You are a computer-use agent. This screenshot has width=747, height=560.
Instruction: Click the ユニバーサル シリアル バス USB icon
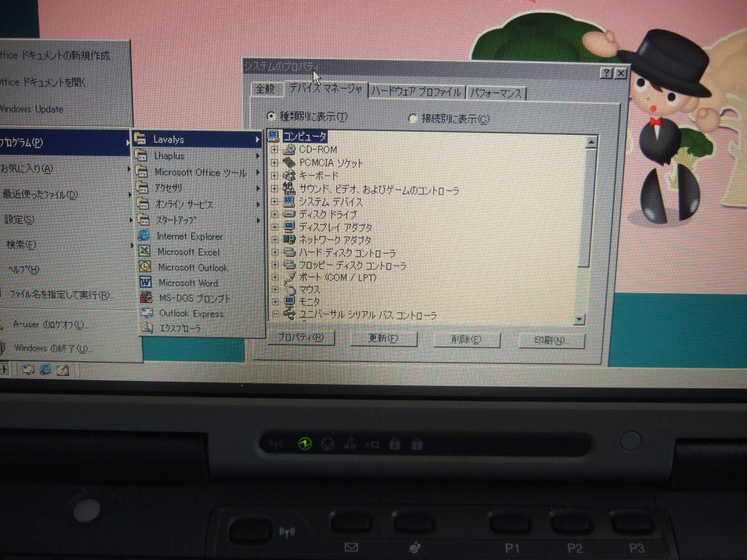(x=289, y=315)
